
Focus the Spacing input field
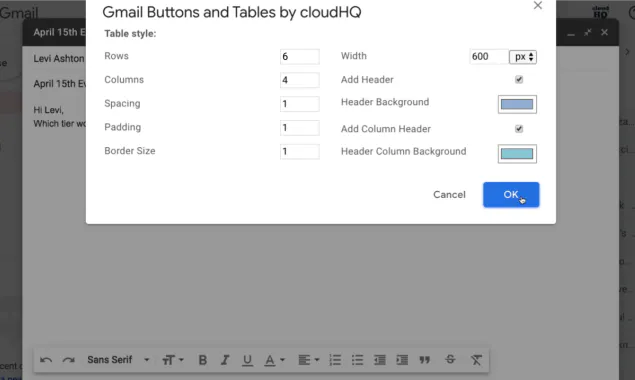point(300,104)
